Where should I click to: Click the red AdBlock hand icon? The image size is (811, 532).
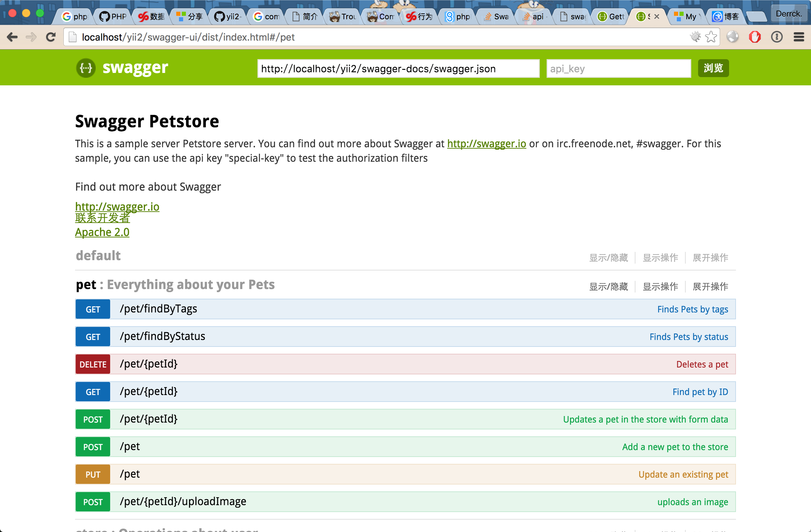point(755,37)
